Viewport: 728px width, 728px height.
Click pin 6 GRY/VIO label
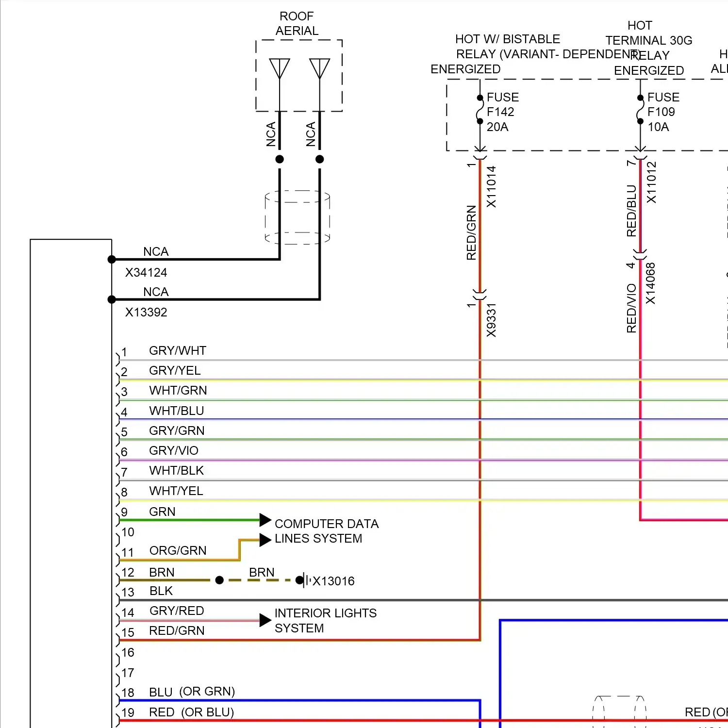tap(174, 450)
